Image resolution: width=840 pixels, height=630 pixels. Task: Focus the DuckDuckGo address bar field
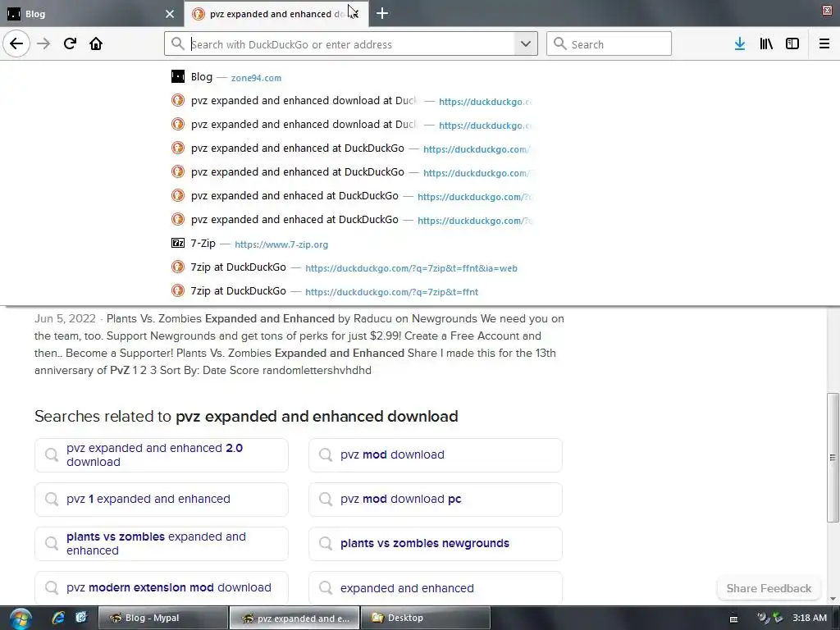[x=351, y=44]
